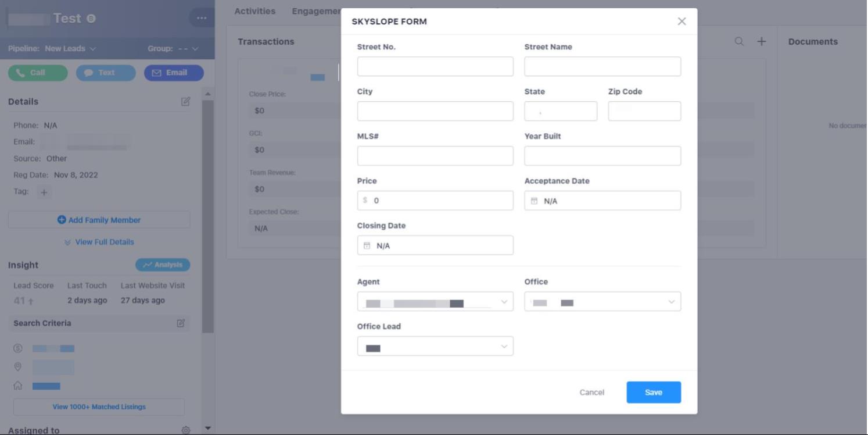Expand the Agent dropdown
Viewport: 868px width, 435px height.
[503, 302]
